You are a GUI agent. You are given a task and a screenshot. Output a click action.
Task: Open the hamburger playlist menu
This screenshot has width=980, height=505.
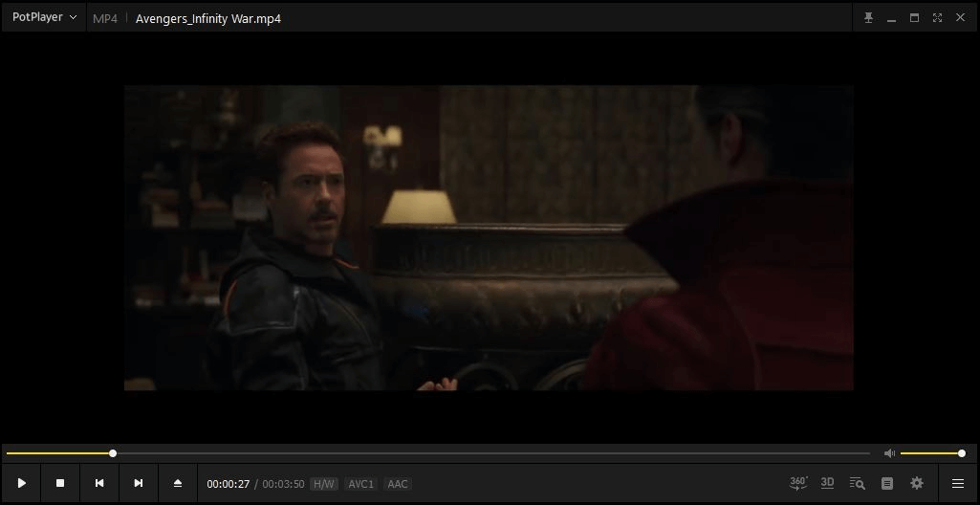click(x=957, y=483)
